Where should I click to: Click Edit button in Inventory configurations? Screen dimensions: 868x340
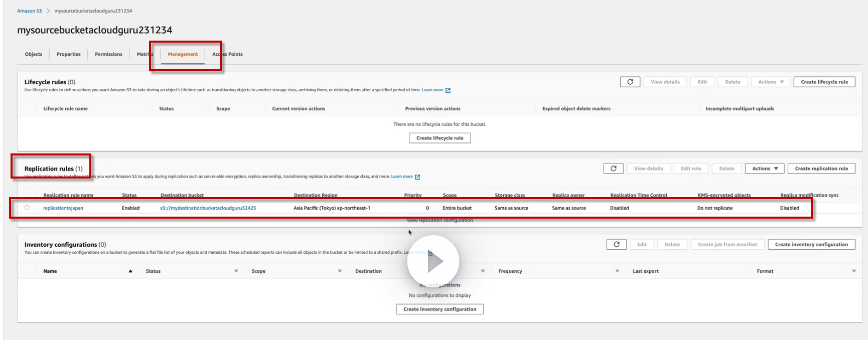(x=642, y=244)
